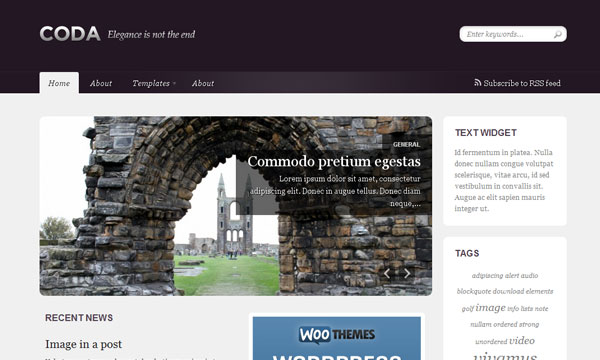Click the Id fermentum in platea paragraph
This screenshot has width=600, height=360.
(504, 180)
